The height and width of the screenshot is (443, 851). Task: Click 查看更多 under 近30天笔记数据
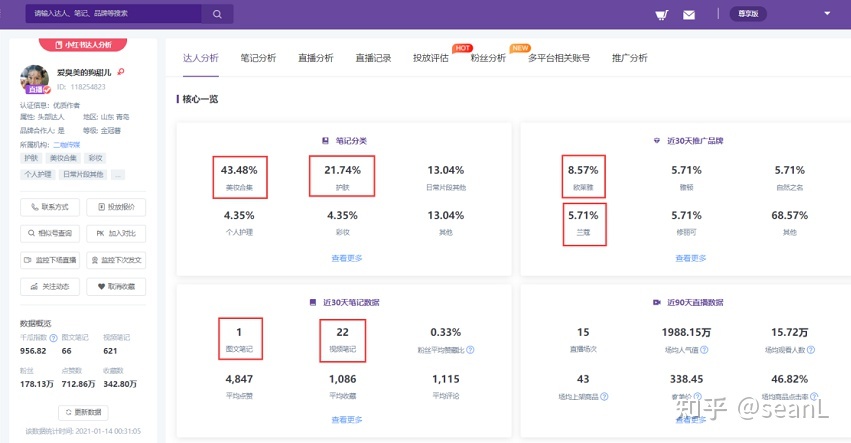tap(347, 420)
